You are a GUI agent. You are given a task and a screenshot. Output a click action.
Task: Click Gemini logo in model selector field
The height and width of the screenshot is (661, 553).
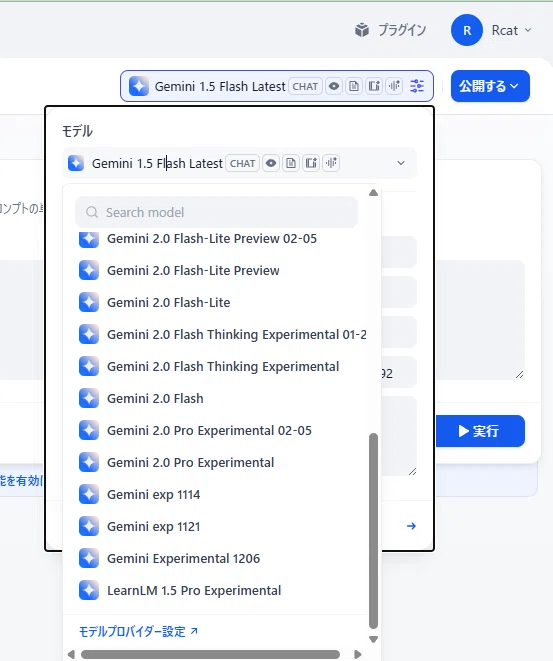(76, 163)
